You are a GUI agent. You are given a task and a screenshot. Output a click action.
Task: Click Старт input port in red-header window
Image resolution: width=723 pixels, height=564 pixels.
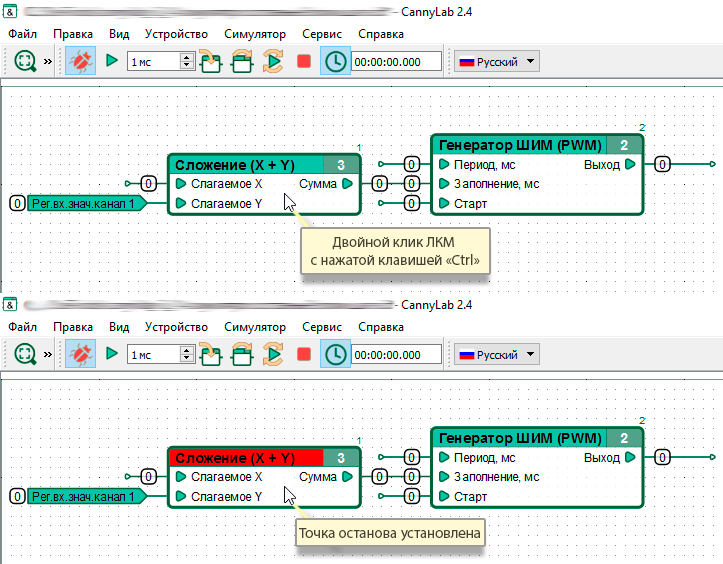(x=444, y=497)
